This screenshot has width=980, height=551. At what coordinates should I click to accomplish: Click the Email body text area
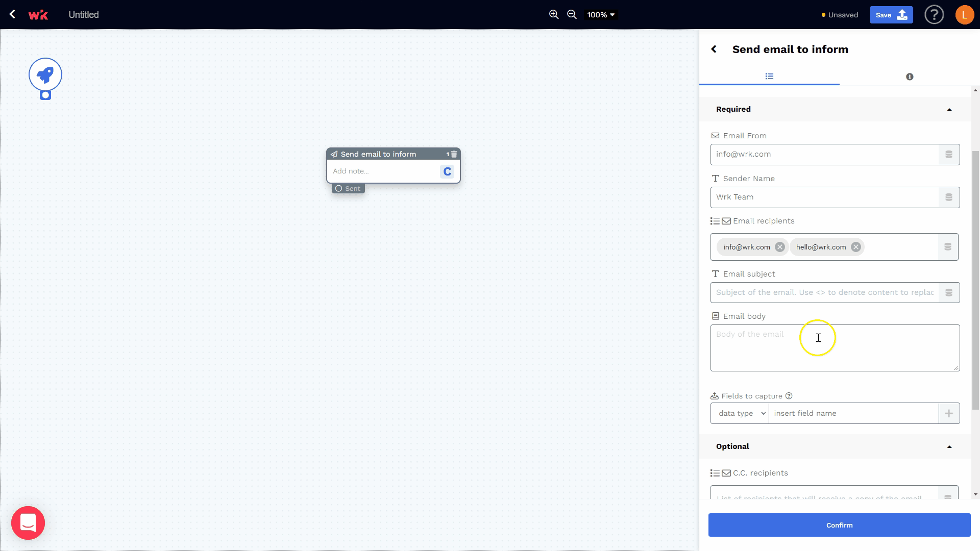pos(835,348)
